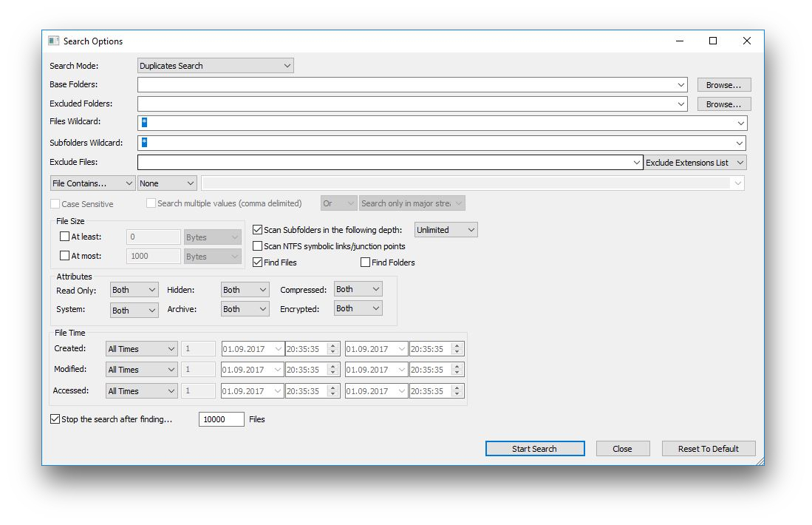The width and height of the screenshot is (812, 525).
Task: Increase Modified start time with spinner arrows
Action: tap(333, 367)
